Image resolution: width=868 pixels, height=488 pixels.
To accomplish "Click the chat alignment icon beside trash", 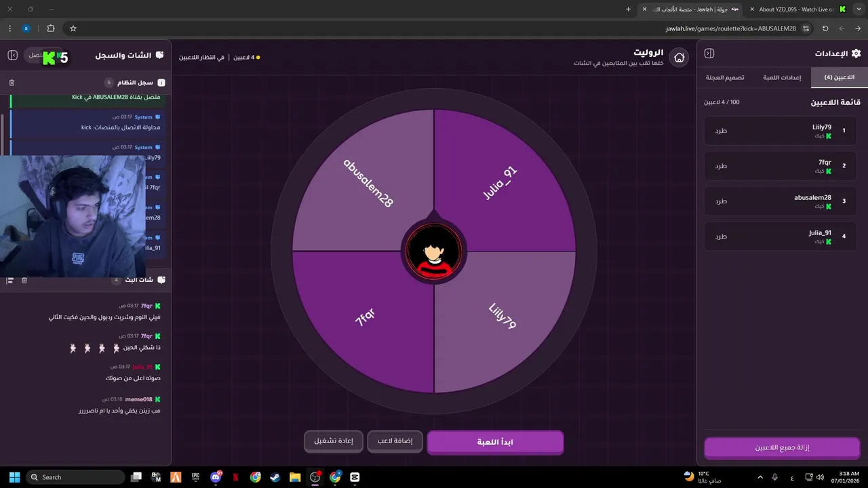I will pyautogui.click(x=10, y=280).
